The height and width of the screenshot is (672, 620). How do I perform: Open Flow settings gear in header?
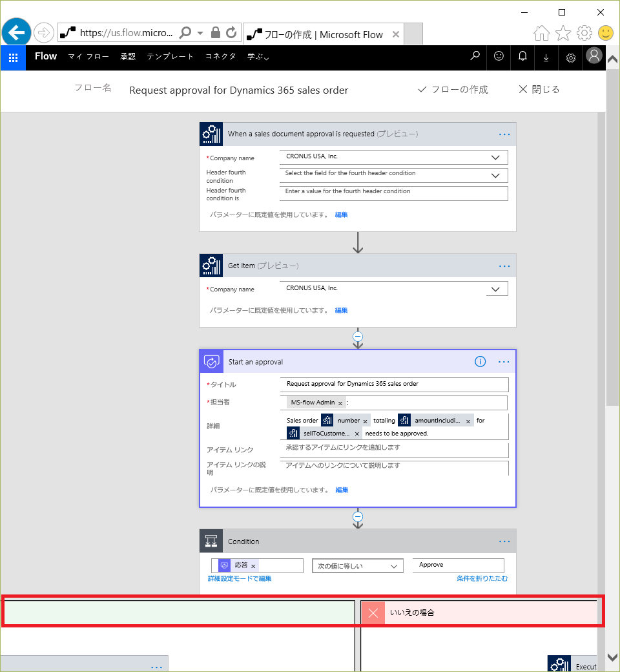[570, 58]
